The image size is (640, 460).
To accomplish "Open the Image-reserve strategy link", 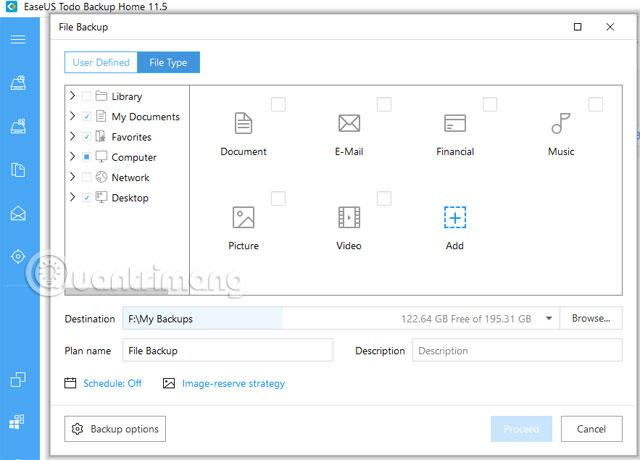I will point(233,384).
